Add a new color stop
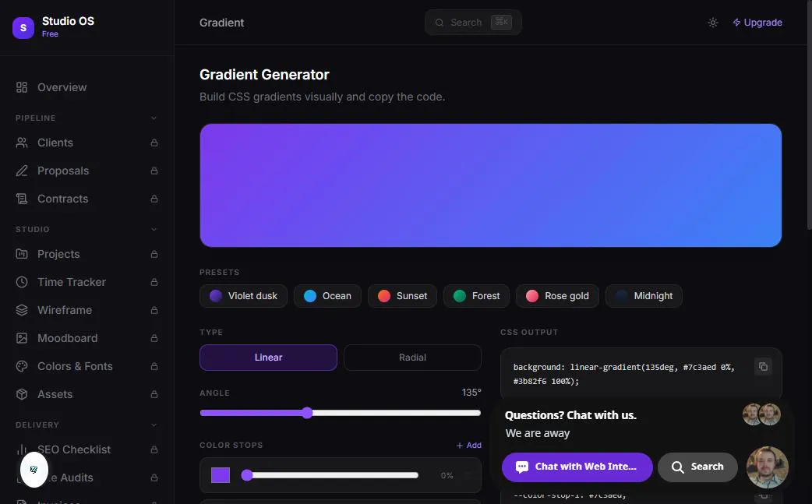Screen dimensions: 812x504 click(x=468, y=445)
